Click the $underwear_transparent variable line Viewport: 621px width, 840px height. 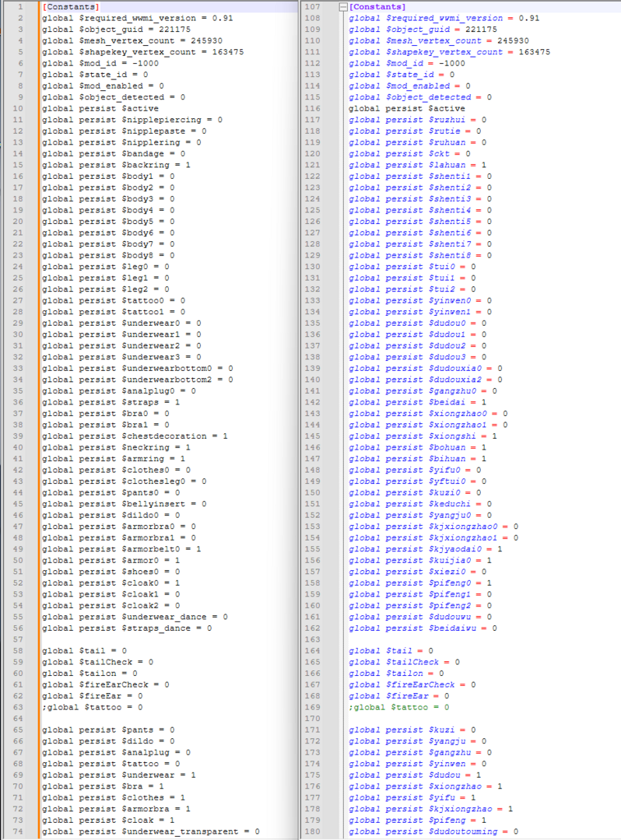151,831
